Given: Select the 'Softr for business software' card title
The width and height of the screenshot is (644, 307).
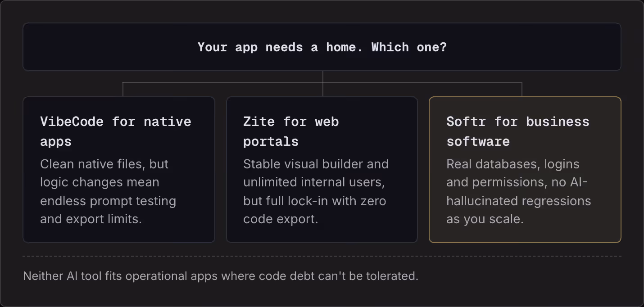Looking at the screenshot, I should click(518, 131).
